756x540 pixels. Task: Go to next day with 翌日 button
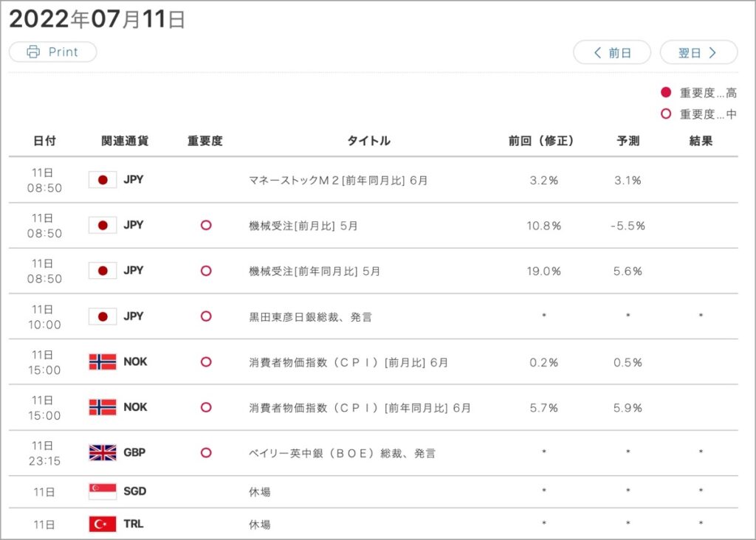pyautogui.click(x=698, y=52)
